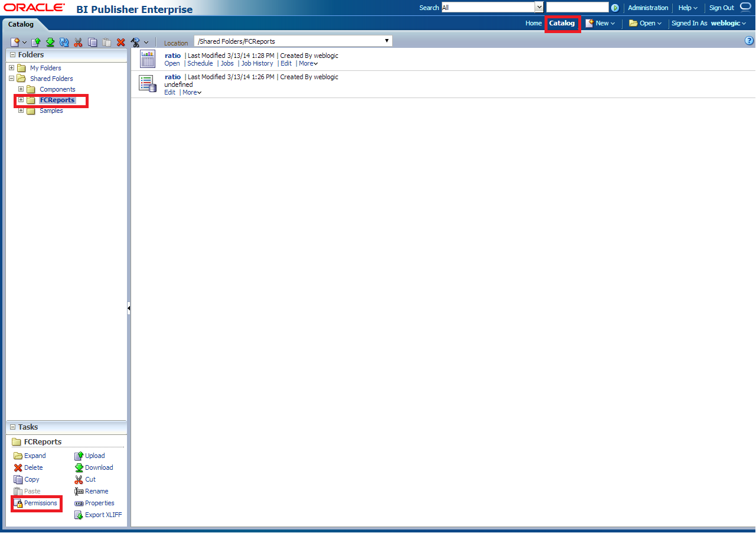Click the red X Delete toolbar icon
756x536 pixels.
coord(121,42)
